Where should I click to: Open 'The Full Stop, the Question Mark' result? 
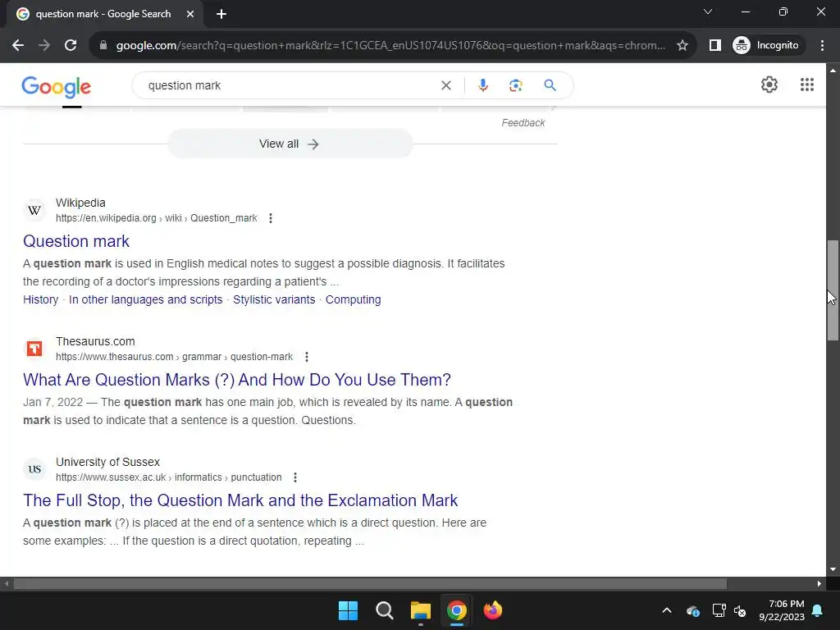[240, 501]
